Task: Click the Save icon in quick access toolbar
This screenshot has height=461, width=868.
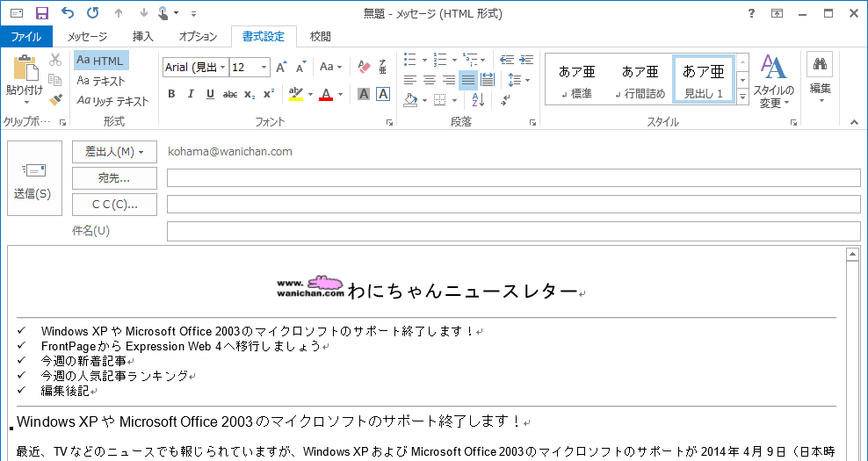Action: [42, 13]
